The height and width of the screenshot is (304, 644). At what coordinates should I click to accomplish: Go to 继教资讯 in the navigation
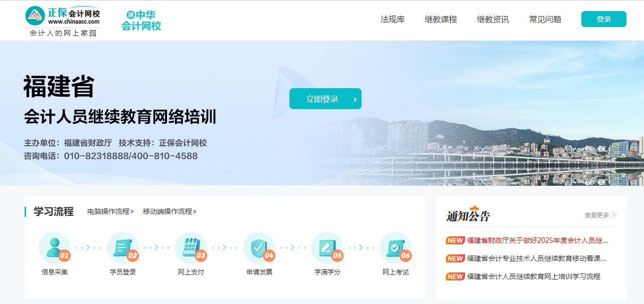493,20
